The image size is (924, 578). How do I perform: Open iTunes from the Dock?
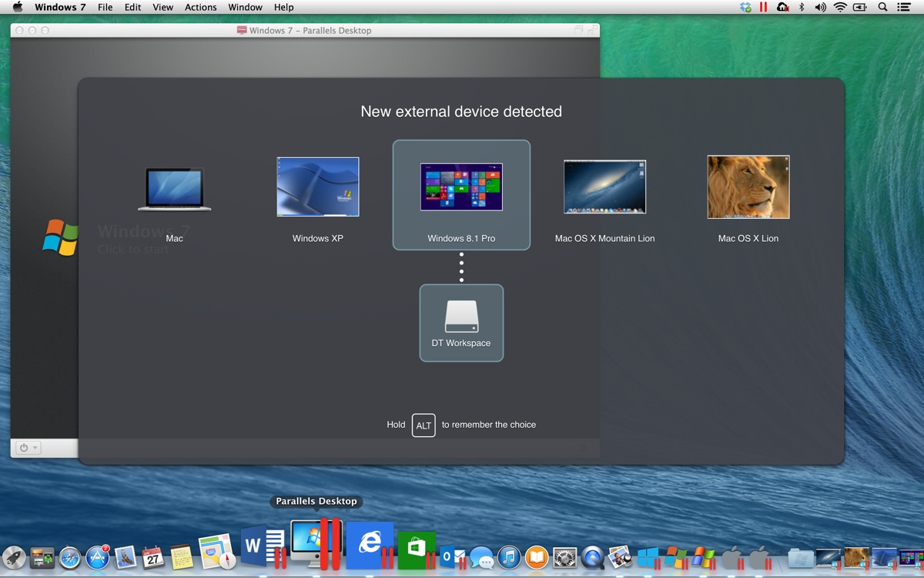point(509,556)
